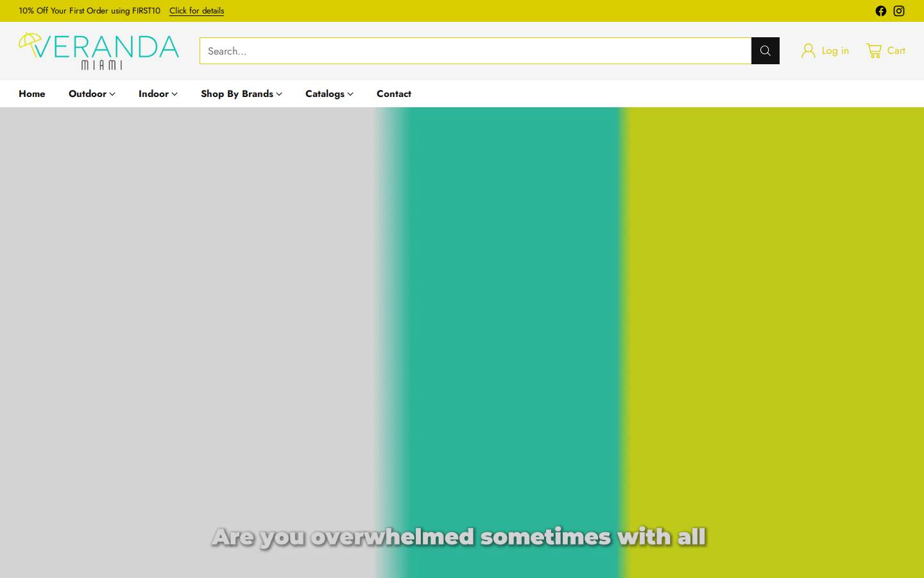
Task: Expand the Outdoor menu chevron
Action: click(112, 94)
